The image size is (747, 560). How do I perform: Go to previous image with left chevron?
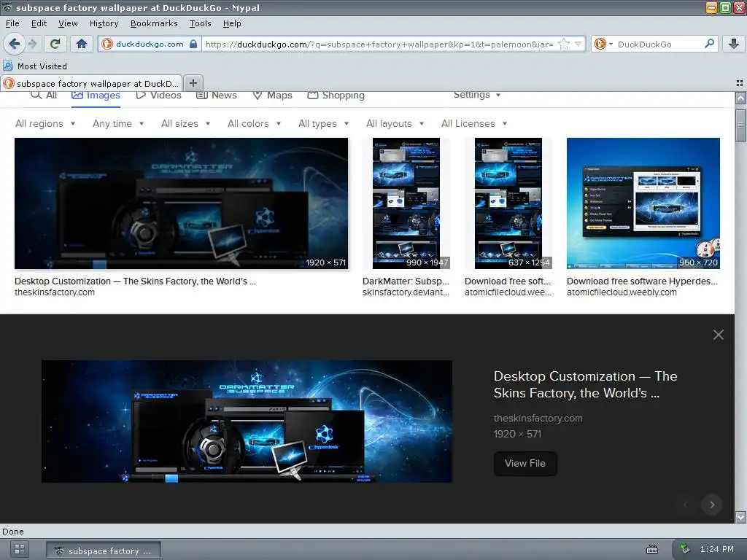(x=686, y=505)
